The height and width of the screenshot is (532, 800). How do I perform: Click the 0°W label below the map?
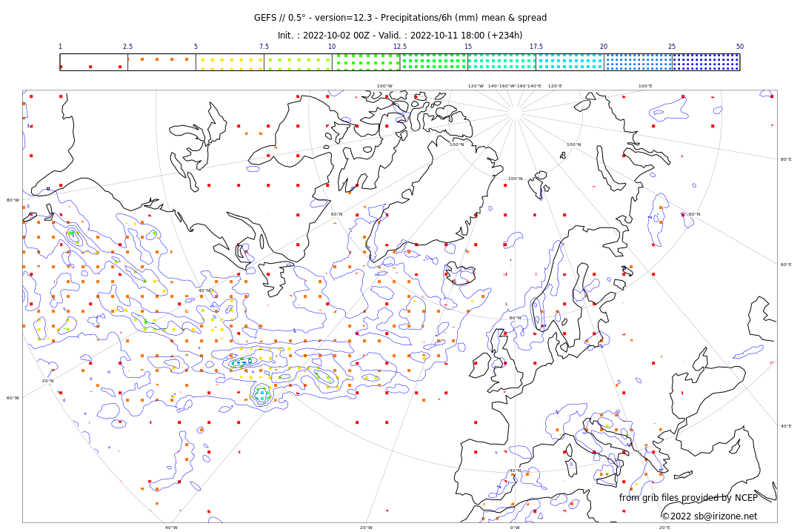tap(516, 528)
